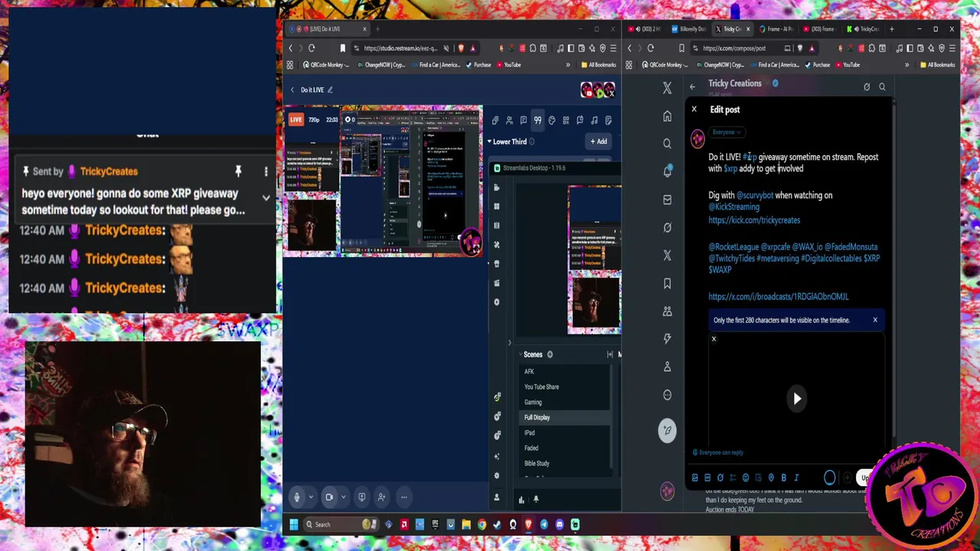Toggle the Restream microphone button
This screenshot has height=551, width=980.
tap(297, 497)
